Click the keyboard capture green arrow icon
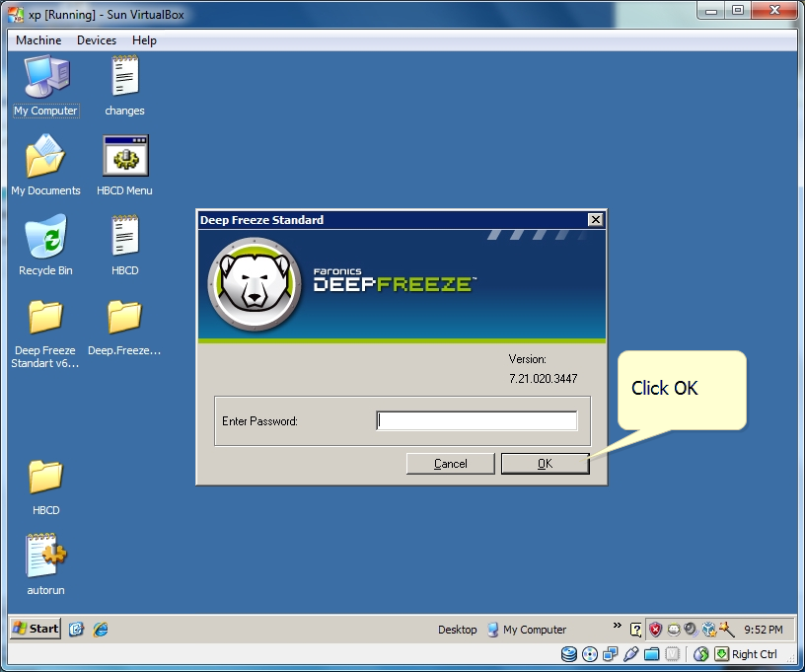 (722, 654)
